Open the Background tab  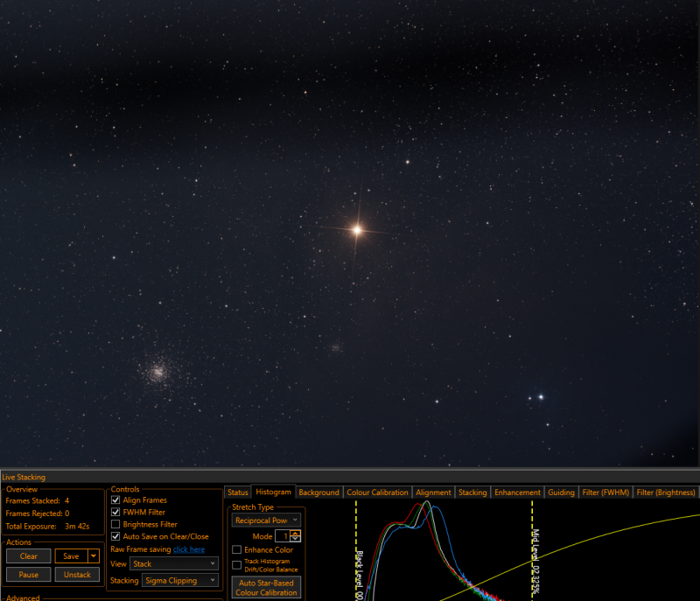click(x=318, y=493)
